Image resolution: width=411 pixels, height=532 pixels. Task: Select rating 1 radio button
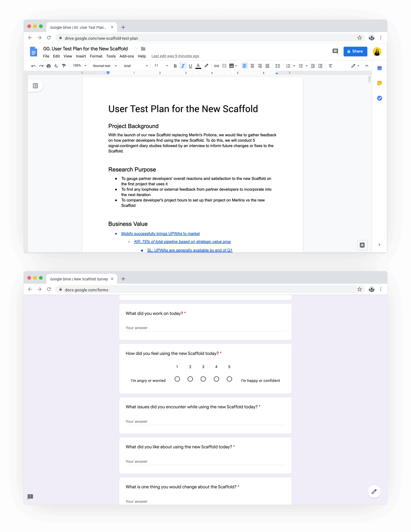coord(177,379)
